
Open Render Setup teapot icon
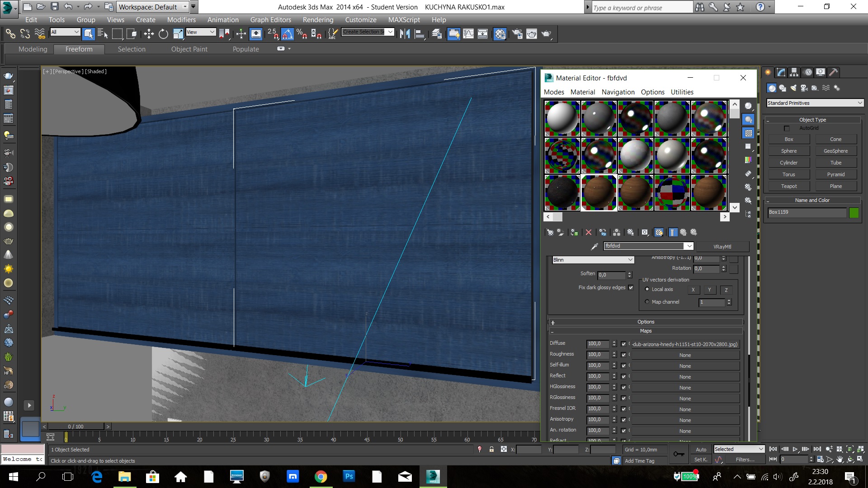point(517,34)
